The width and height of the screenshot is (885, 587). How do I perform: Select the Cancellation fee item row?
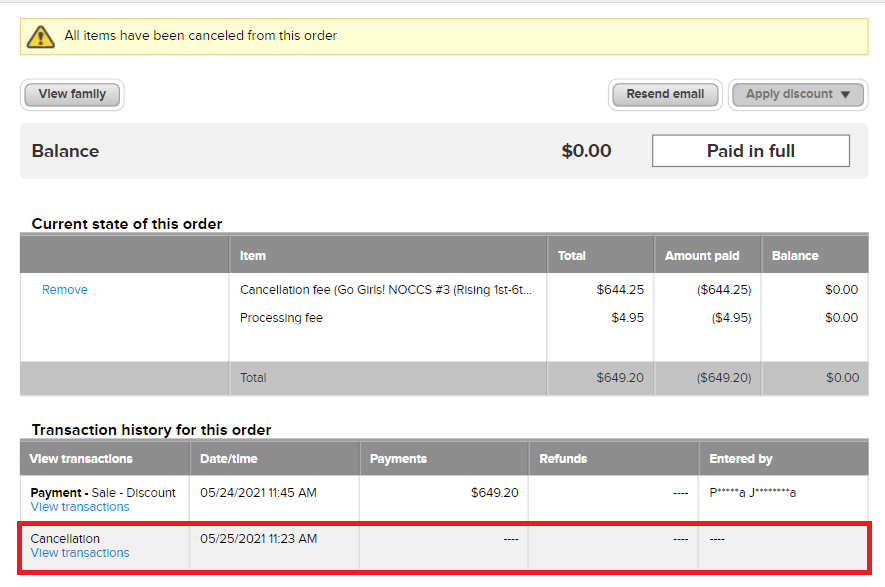pos(386,290)
